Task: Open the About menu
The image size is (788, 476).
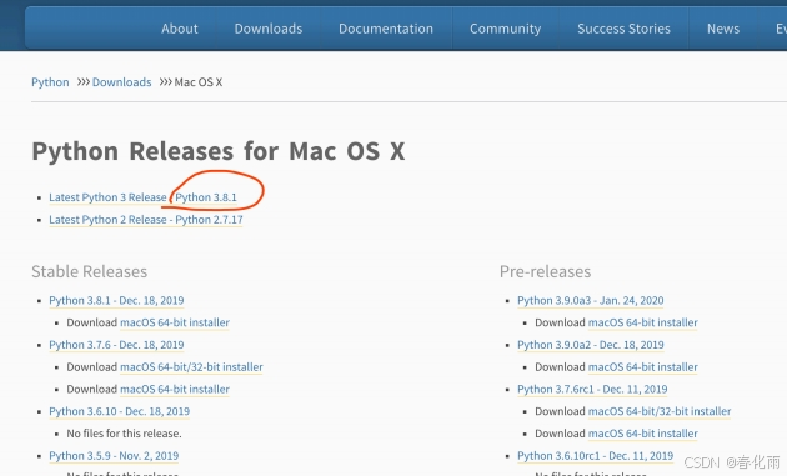Action: pyautogui.click(x=179, y=29)
